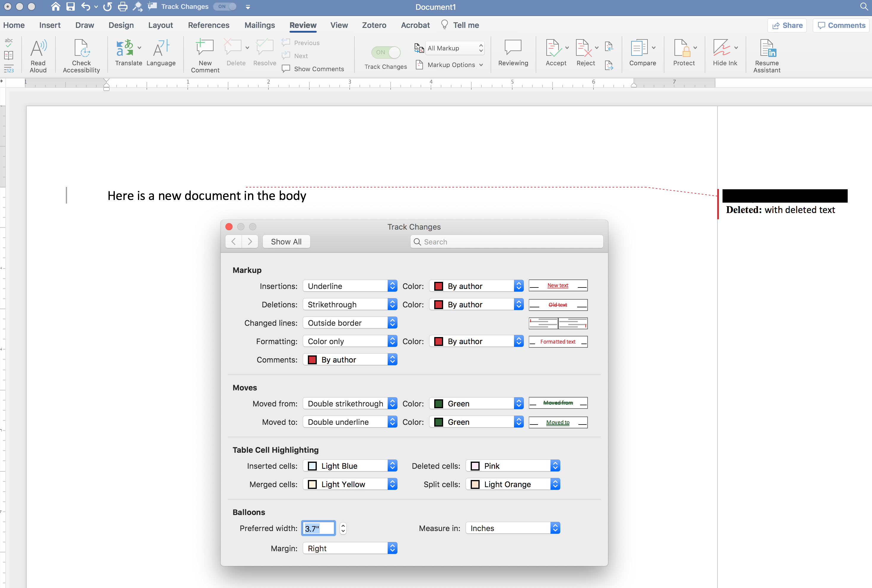Click the Reject changes icon

[583, 49]
